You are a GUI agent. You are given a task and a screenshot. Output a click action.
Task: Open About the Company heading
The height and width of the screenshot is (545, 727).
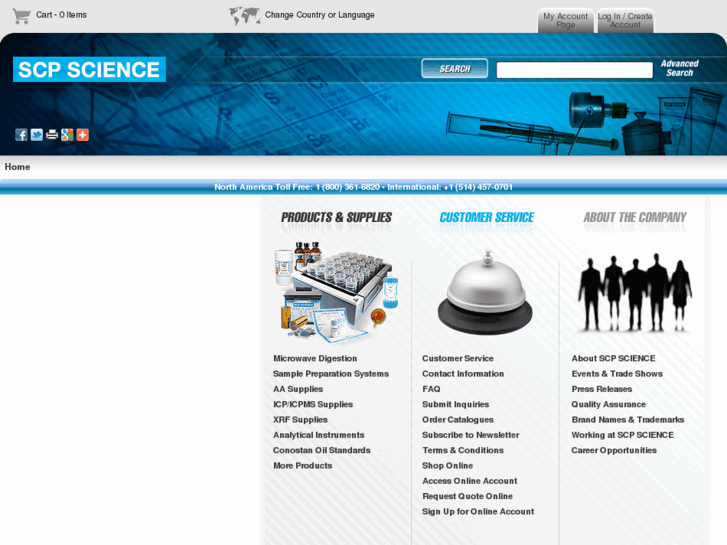(635, 218)
